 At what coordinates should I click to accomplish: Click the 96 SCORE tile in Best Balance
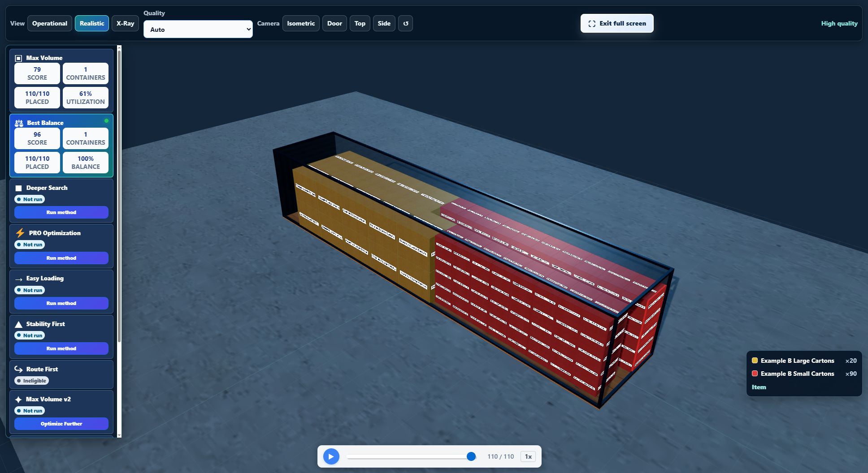point(37,138)
